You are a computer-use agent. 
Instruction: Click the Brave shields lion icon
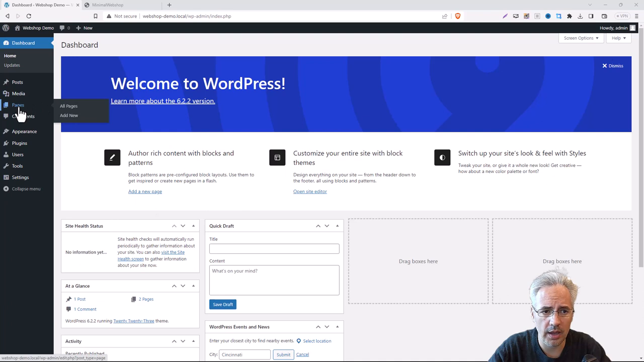tap(457, 16)
